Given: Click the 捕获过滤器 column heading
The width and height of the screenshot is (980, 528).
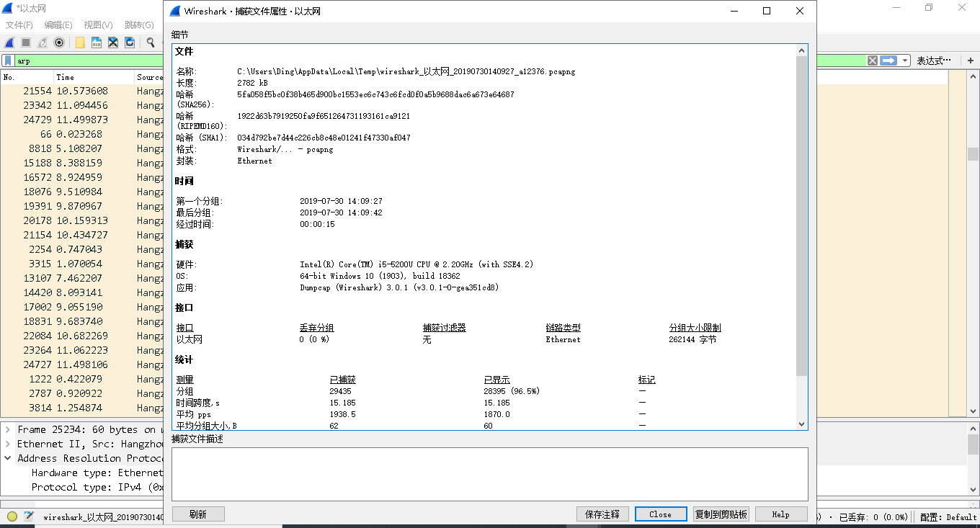Looking at the screenshot, I should pyautogui.click(x=445, y=328).
